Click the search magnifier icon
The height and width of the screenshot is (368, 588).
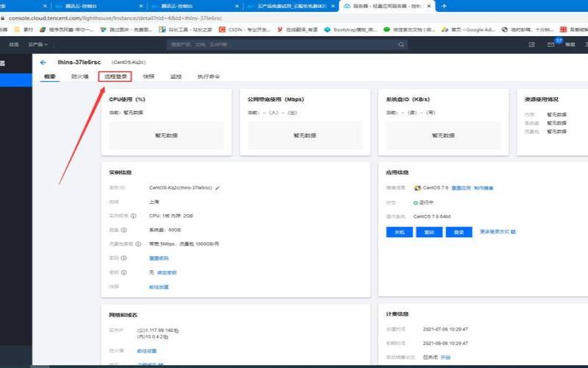pos(401,44)
